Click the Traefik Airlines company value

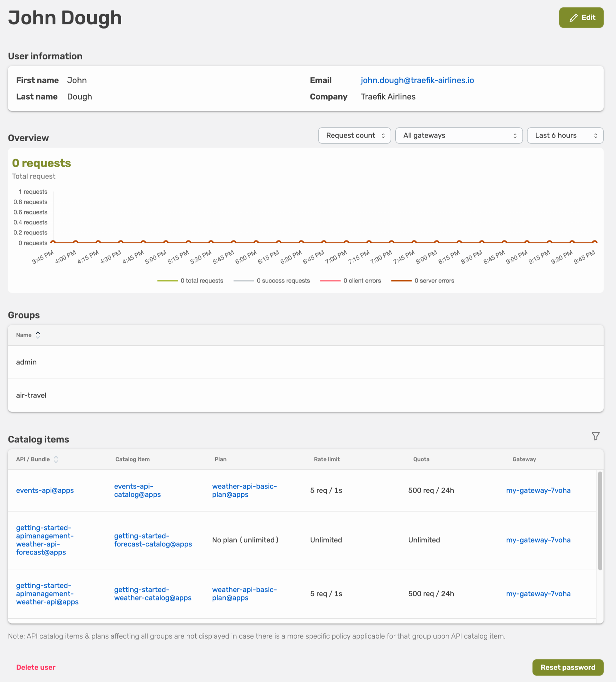[388, 97]
